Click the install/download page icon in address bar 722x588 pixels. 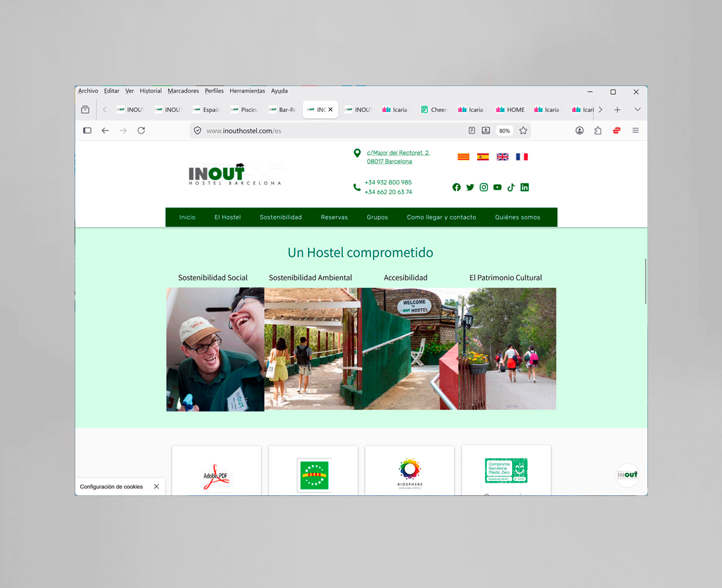point(486,131)
